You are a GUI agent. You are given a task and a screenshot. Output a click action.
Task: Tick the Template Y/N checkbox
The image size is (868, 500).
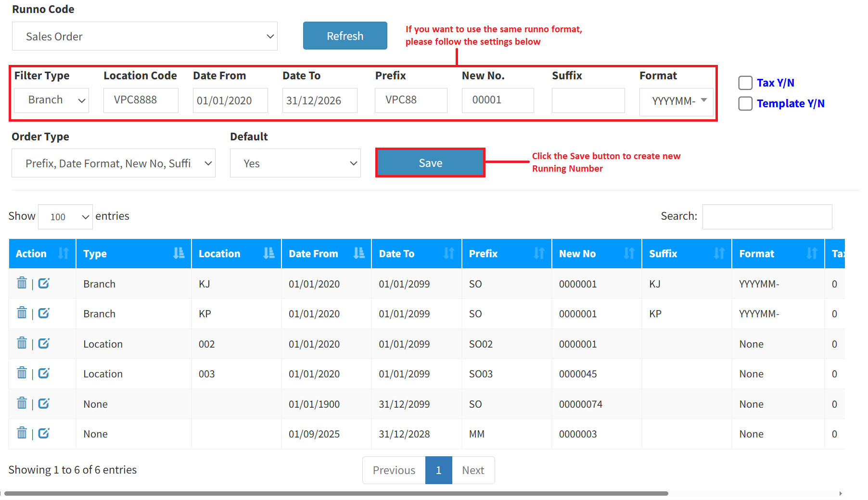pyautogui.click(x=745, y=103)
